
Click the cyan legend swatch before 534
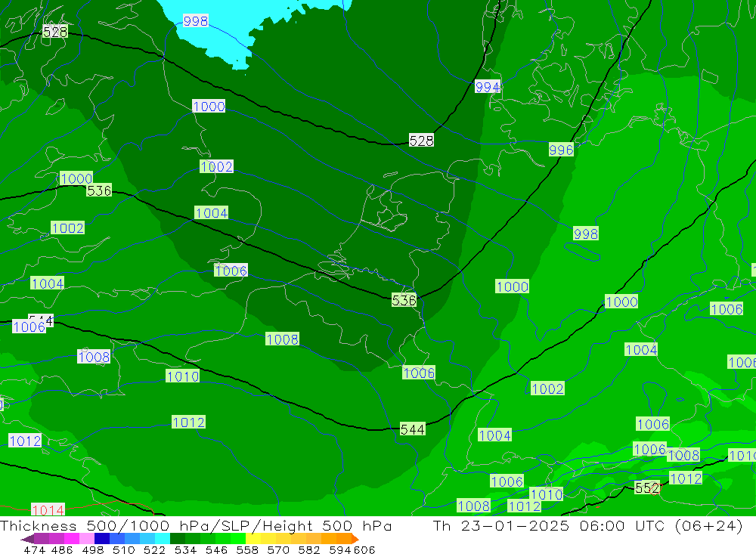pyautogui.click(x=163, y=538)
